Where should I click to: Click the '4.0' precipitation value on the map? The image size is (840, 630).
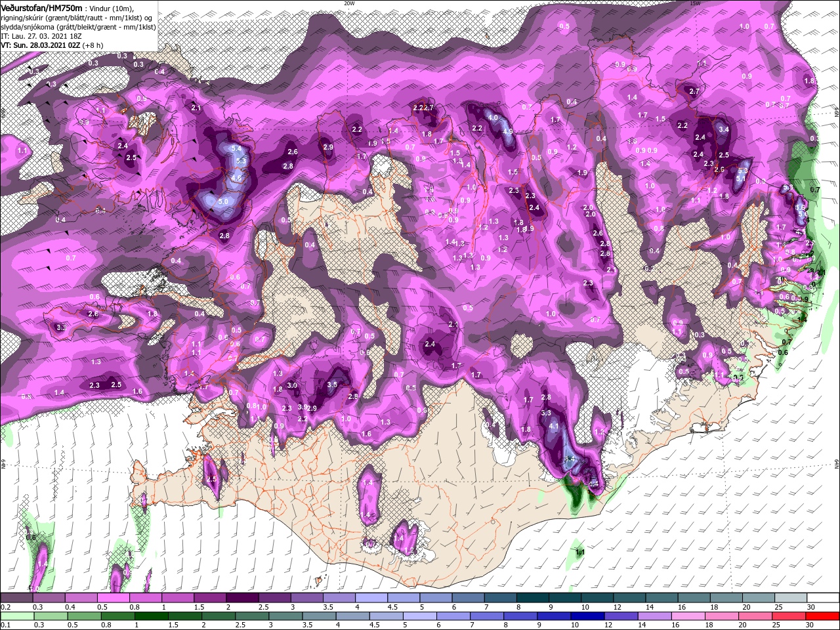click(493, 117)
